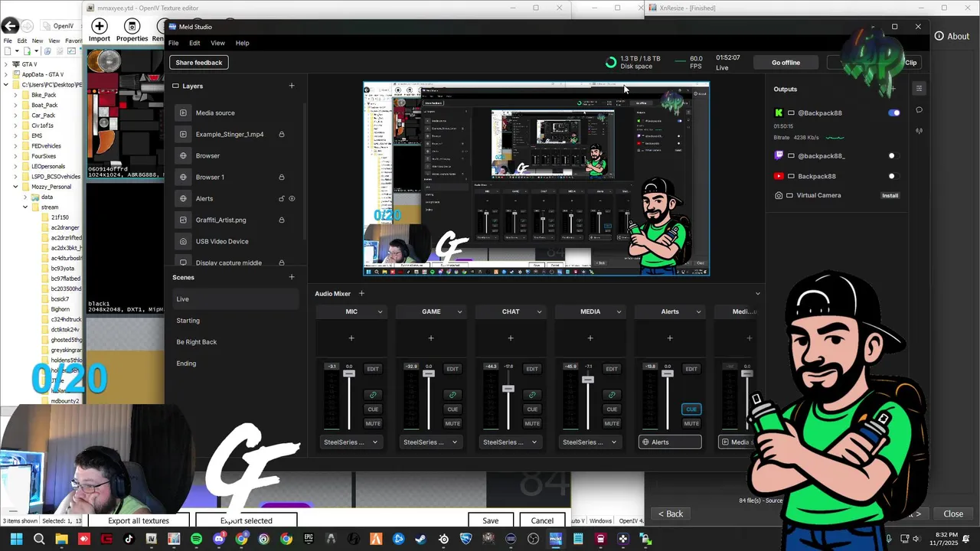Click Install for Virtual Camera
The width and height of the screenshot is (980, 551).
click(890, 195)
